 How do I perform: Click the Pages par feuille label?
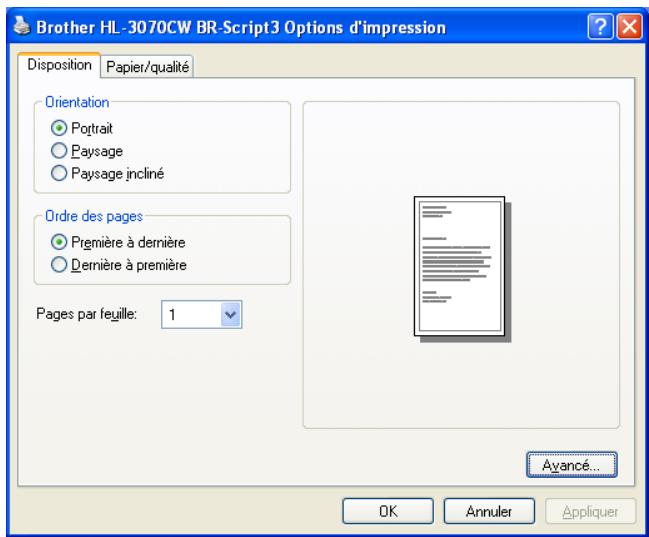[x=87, y=314]
